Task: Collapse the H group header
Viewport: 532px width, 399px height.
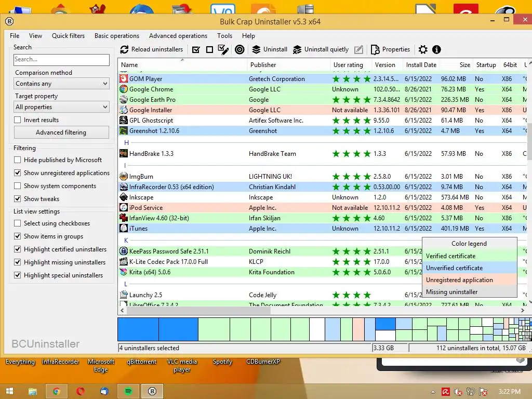Action: point(127,142)
